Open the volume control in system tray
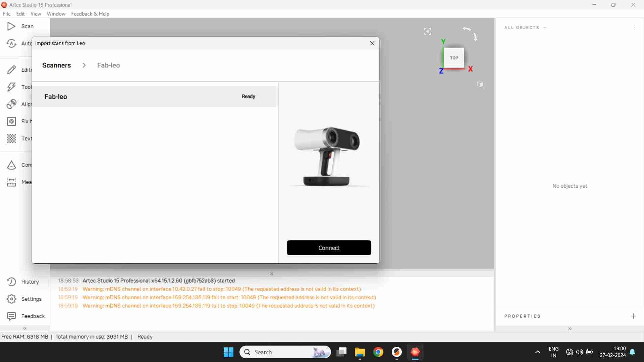 (580, 352)
